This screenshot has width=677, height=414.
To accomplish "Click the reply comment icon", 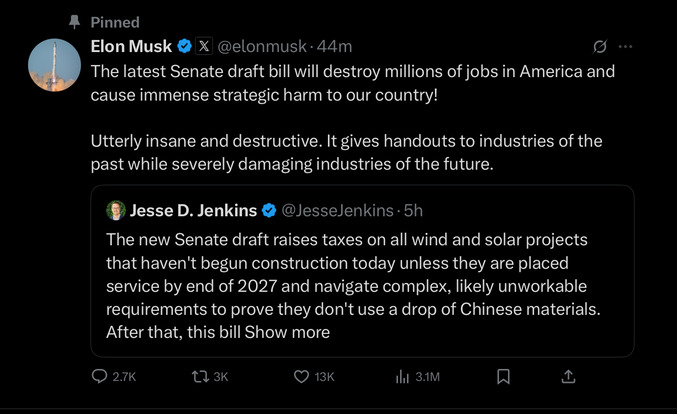I will coord(99,376).
